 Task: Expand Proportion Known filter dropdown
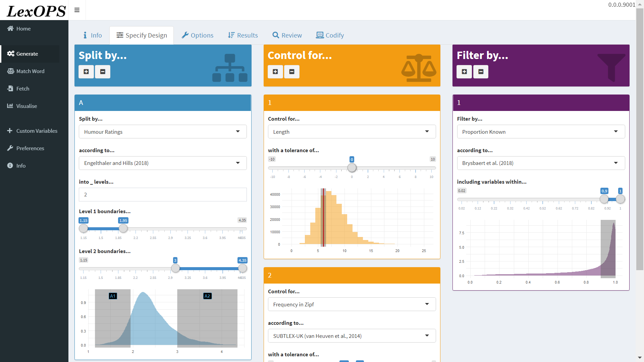click(x=541, y=132)
